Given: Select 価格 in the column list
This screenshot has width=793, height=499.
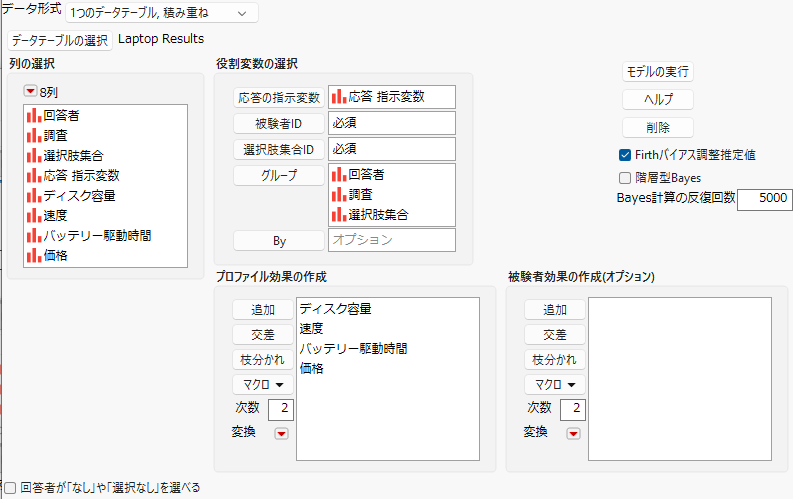Looking at the screenshot, I should point(55,255).
